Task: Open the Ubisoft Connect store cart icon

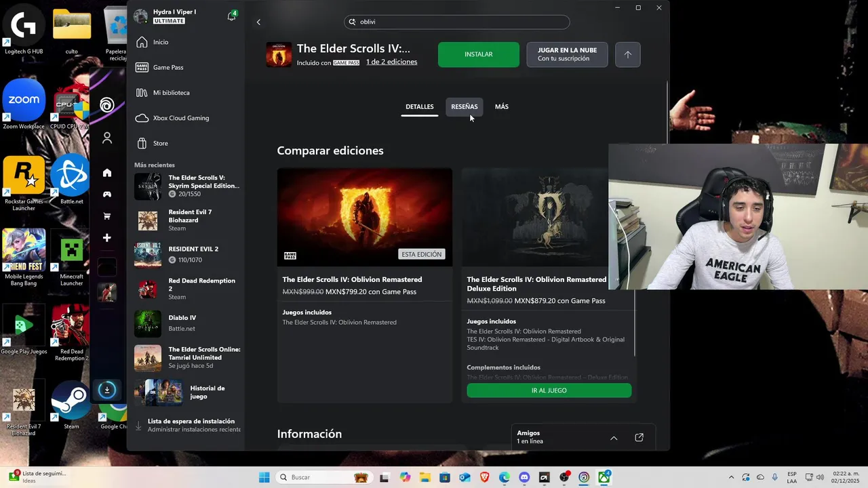Action: tap(107, 216)
